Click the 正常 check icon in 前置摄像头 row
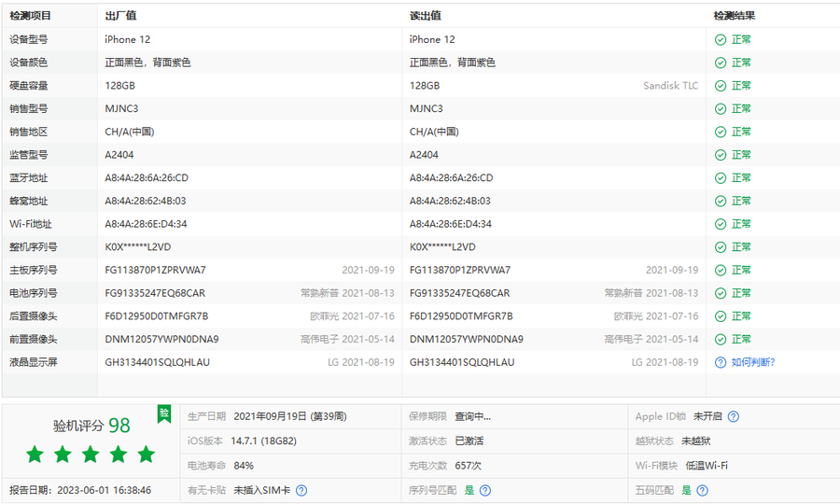The height and width of the screenshot is (504, 840). tap(721, 339)
